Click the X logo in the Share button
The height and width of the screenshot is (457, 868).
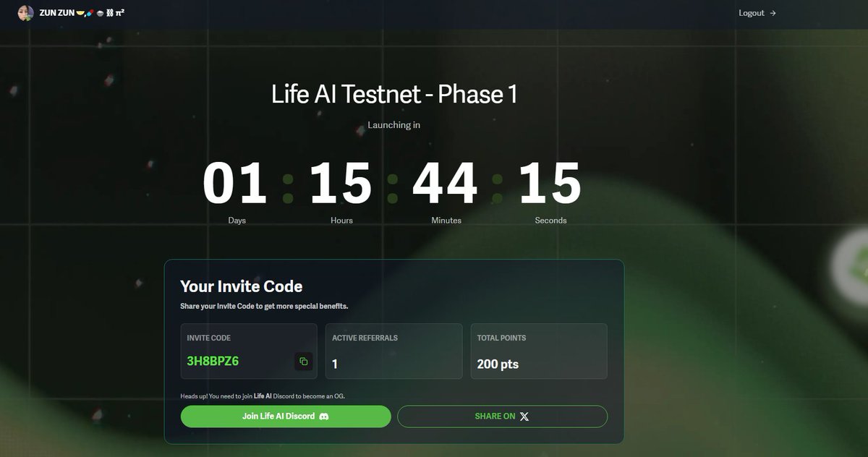[x=525, y=416]
